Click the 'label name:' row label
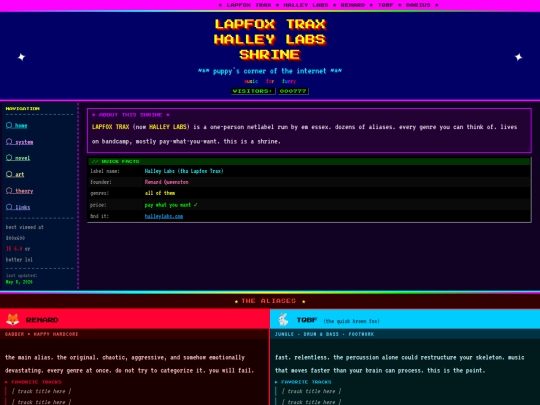Image resolution: width=540 pixels, height=405 pixels. [x=105, y=171]
